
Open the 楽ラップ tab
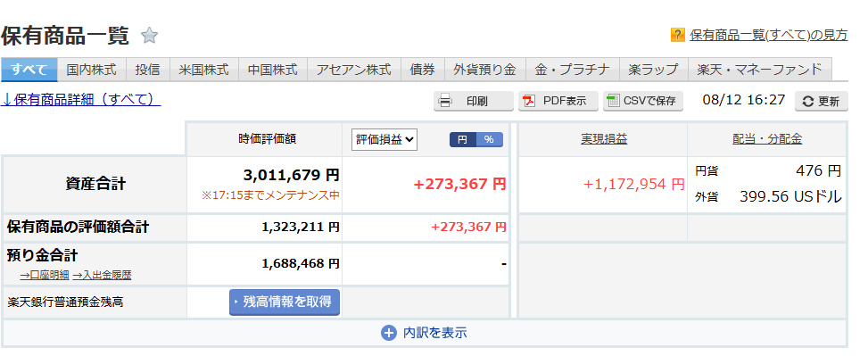pos(653,70)
